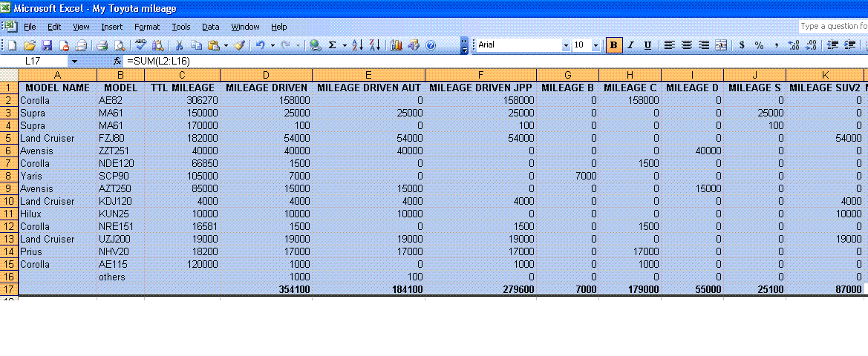
Task: Paste using the clipboard icon
Action: 214,45
